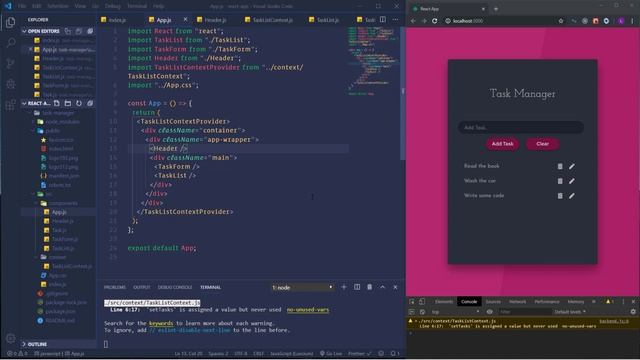Delete the 'Read the book' task
This screenshot has height=360, width=640.
click(x=560, y=166)
